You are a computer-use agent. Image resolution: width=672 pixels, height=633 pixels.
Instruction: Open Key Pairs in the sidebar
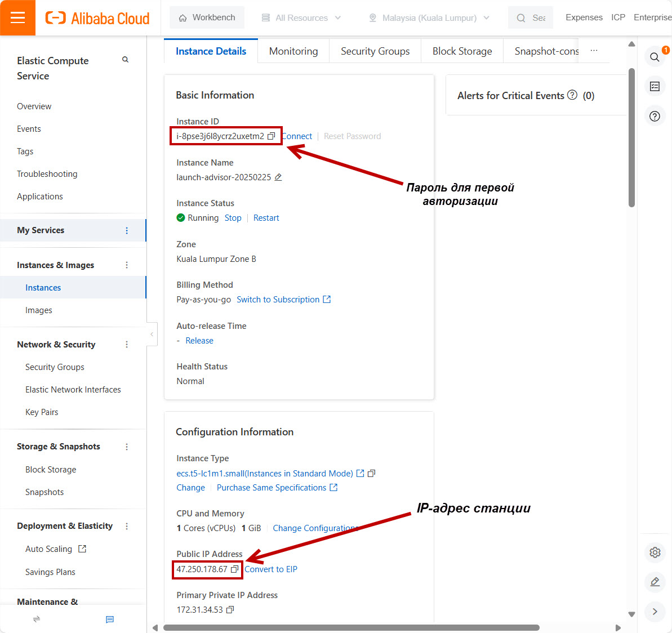coord(42,412)
